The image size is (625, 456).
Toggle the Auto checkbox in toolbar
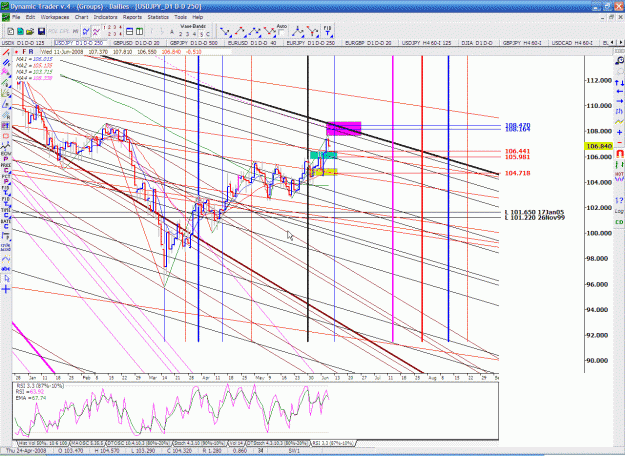pyautogui.click(x=281, y=32)
